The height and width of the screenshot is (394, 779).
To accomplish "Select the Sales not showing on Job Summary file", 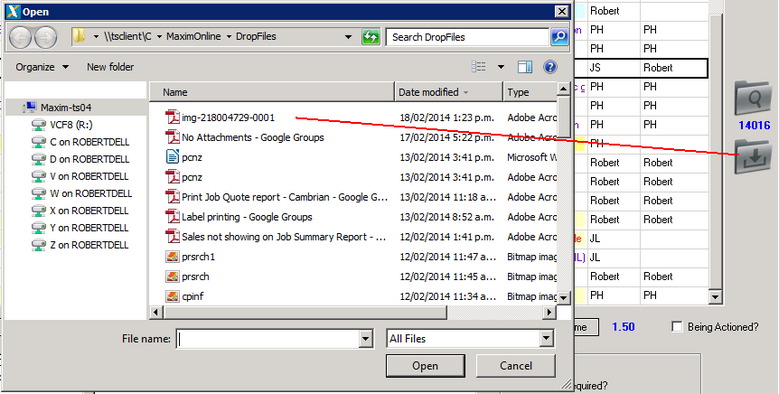I will click(x=276, y=237).
